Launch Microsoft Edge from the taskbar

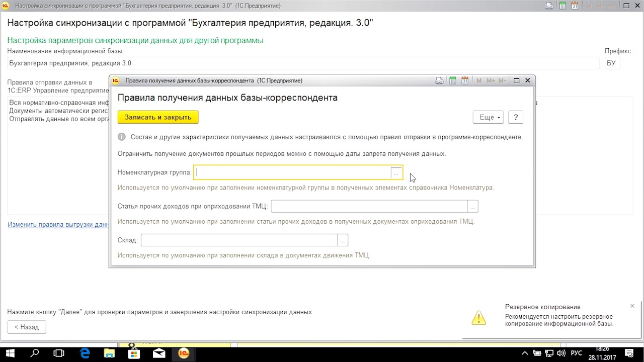(x=85, y=353)
